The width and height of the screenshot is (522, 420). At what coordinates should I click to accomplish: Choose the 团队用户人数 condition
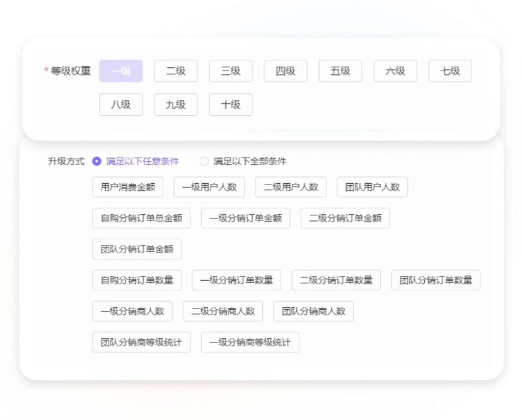(x=373, y=187)
